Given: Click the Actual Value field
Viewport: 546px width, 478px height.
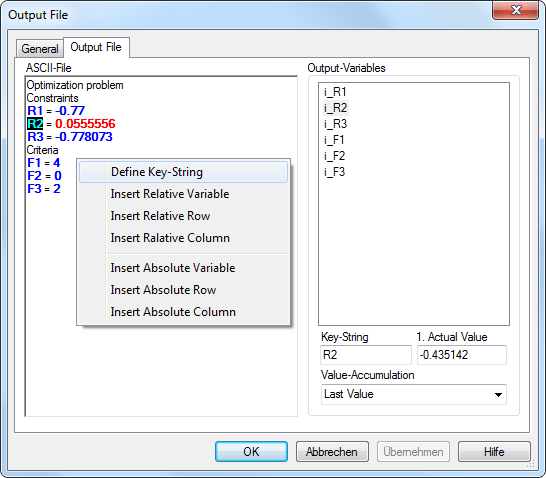Looking at the screenshot, I should click(x=462, y=355).
